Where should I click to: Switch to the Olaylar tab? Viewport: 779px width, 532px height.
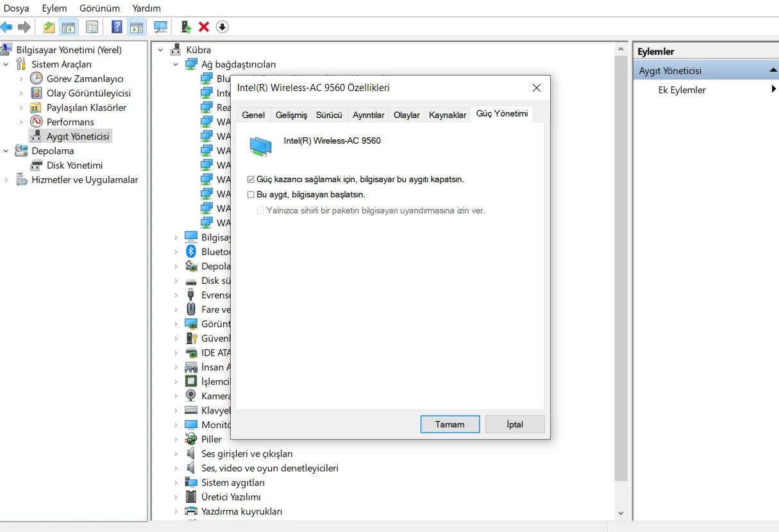tap(406, 115)
